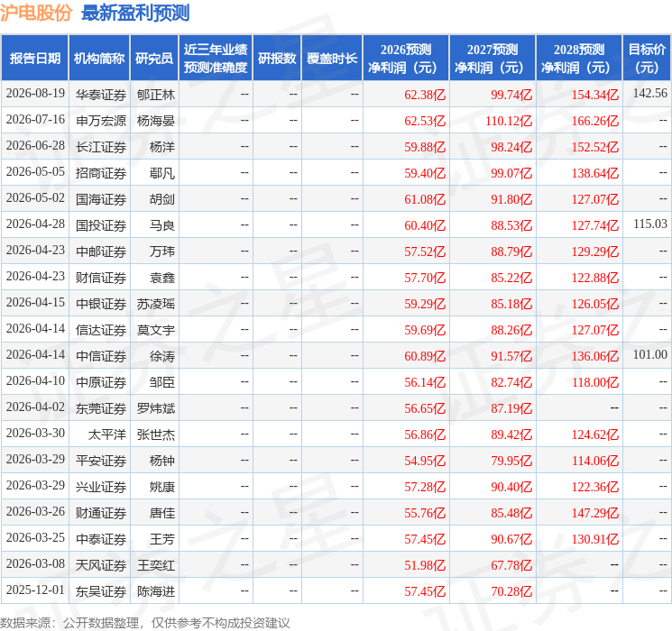The image size is (672, 631).
Task: Select the 目标价 column header
Action: [647, 59]
